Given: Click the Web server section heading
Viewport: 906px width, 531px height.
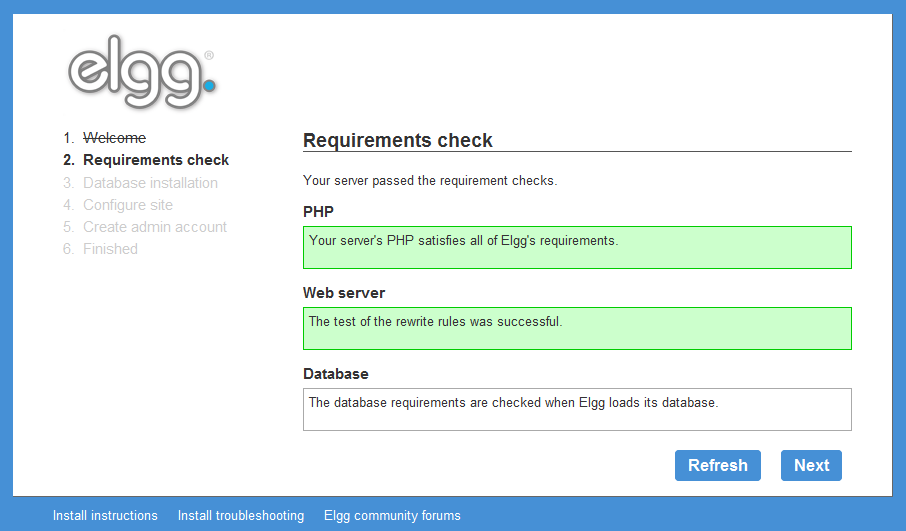Looking at the screenshot, I should (344, 293).
